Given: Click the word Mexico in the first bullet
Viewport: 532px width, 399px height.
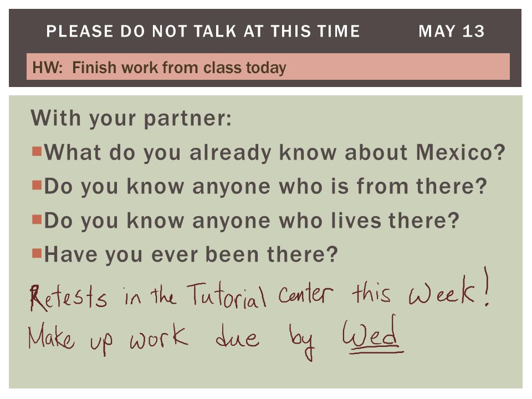Looking at the screenshot, I should pos(461,152).
